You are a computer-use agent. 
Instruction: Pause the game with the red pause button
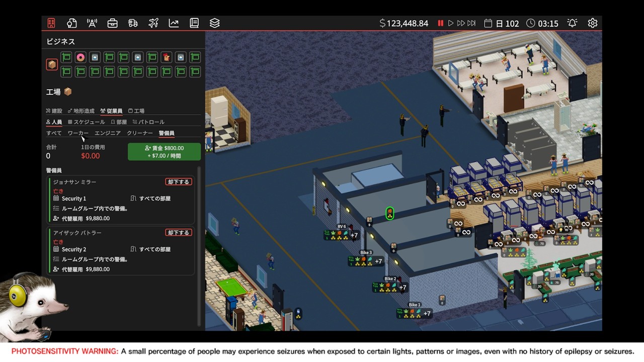point(441,23)
